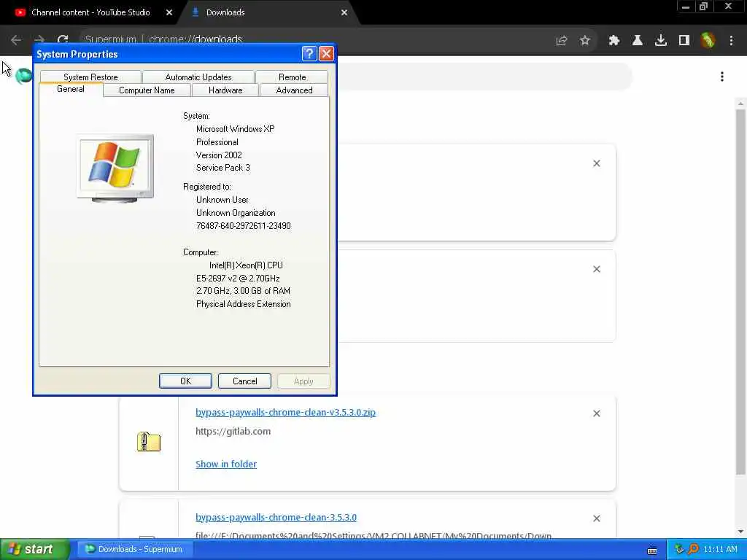Open the Advanced tab
The image size is (747, 560).
[294, 90]
